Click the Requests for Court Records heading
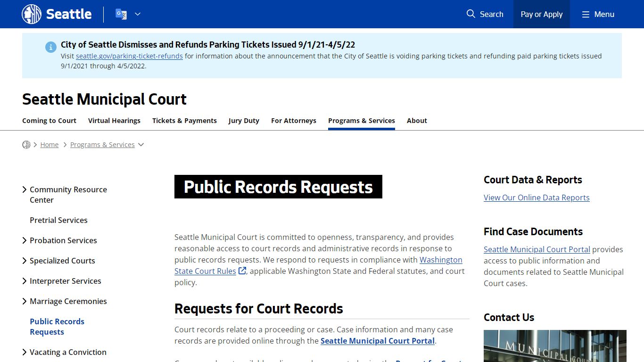 click(259, 309)
